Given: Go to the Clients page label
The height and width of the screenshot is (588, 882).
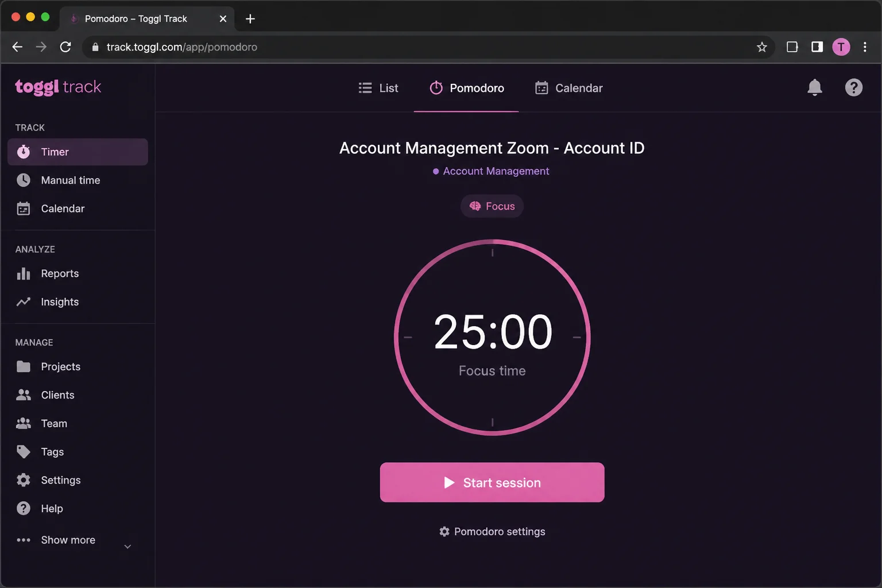Looking at the screenshot, I should coord(57,395).
